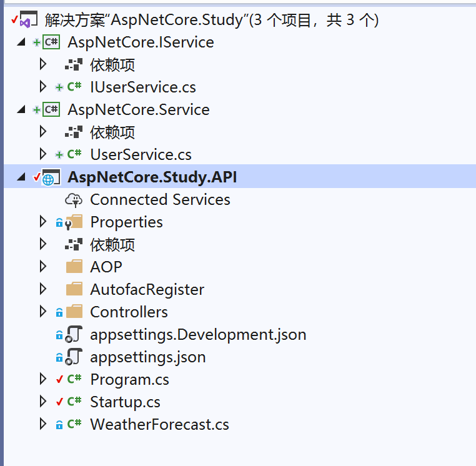Image resolution: width=476 pixels, height=466 pixels.
Task: Click the AspNetCore.IService C# project icon
Action: [51, 42]
